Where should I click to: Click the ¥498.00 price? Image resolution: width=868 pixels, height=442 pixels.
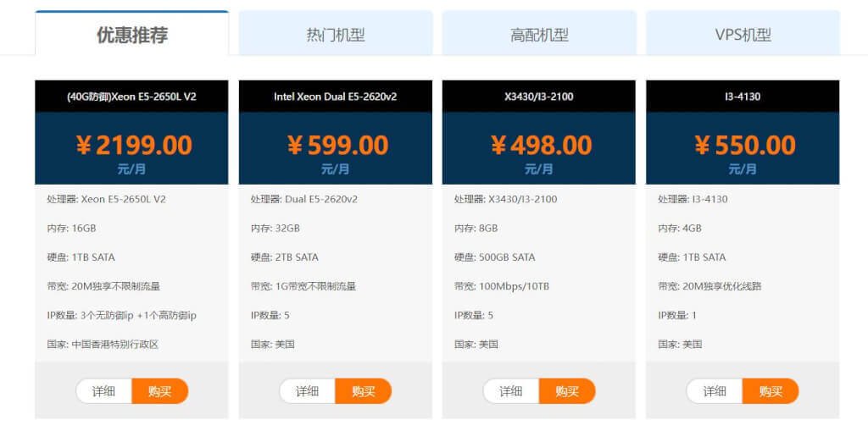click(x=542, y=146)
